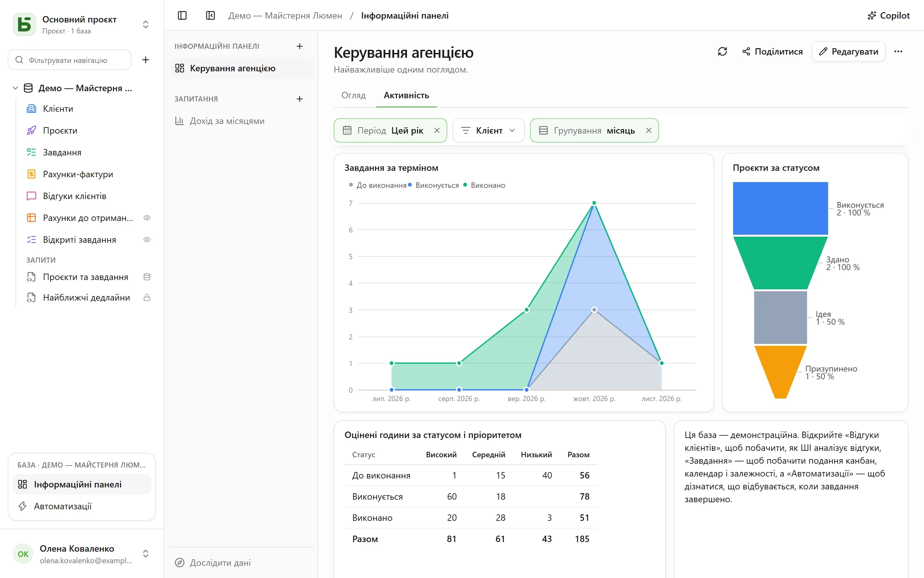Collapse the secondary panel icon
The image size is (924, 578).
(210, 16)
